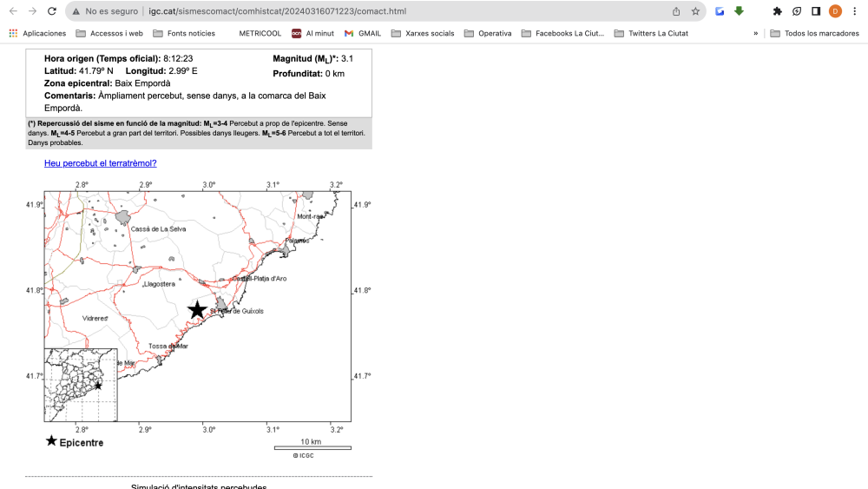Open the extensions puzzle piece menu
The height and width of the screenshot is (489, 868).
pyautogui.click(x=778, y=11)
